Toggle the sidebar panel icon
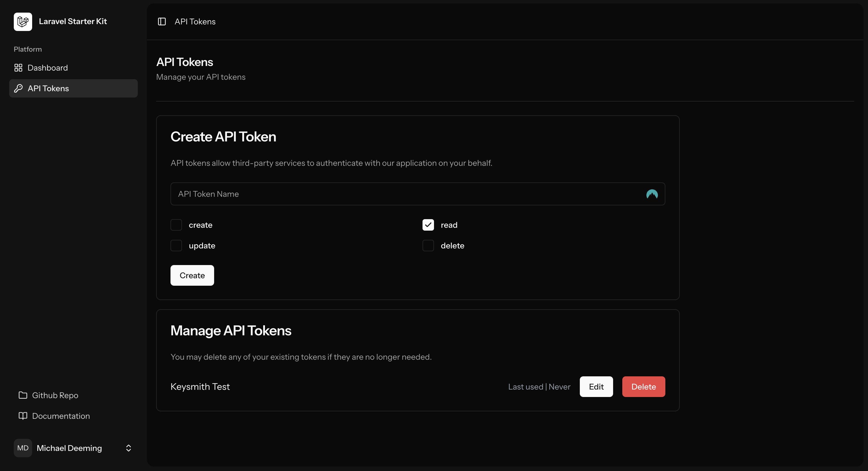This screenshot has height=471, width=868. (162, 22)
